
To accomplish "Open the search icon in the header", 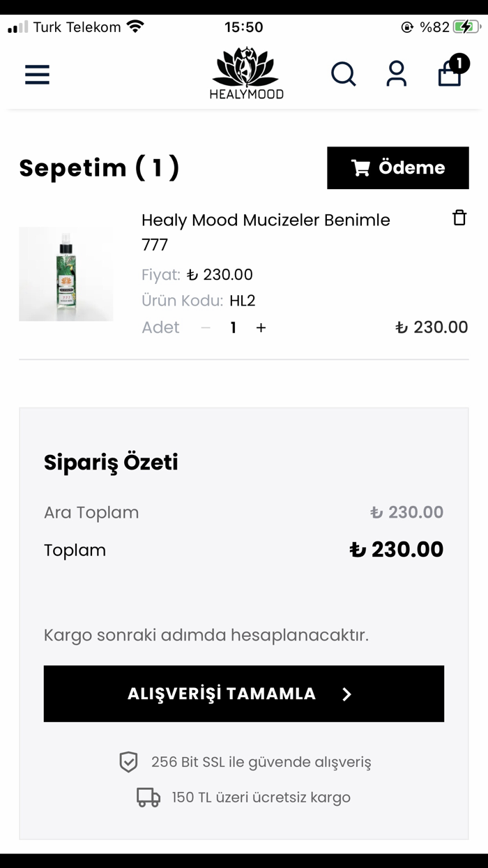I will coord(344,75).
